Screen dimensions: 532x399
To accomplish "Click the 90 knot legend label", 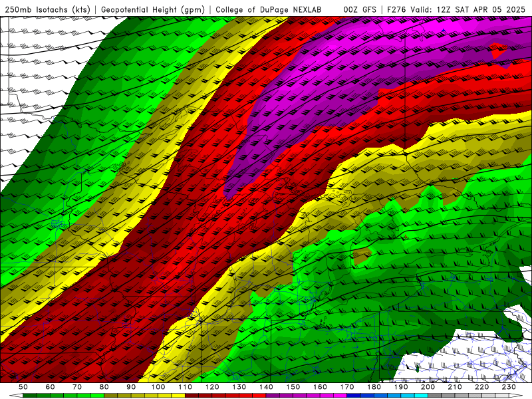I will point(131,387).
